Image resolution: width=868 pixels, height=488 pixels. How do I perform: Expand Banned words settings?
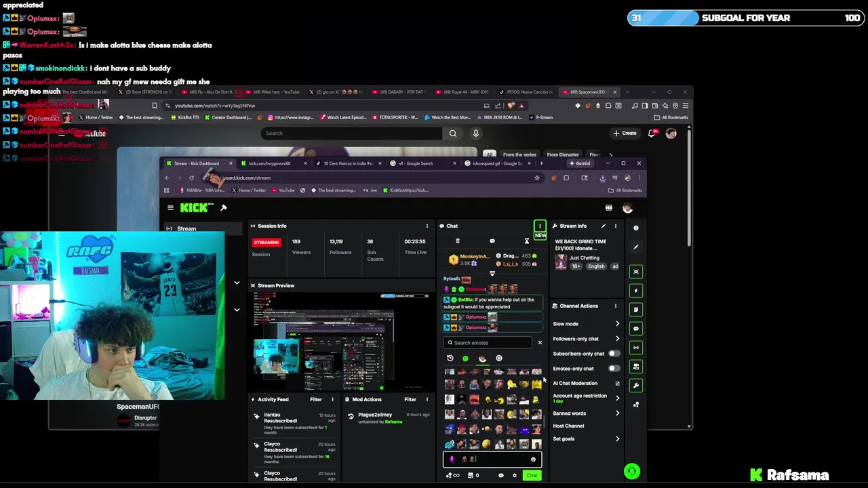tap(617, 413)
